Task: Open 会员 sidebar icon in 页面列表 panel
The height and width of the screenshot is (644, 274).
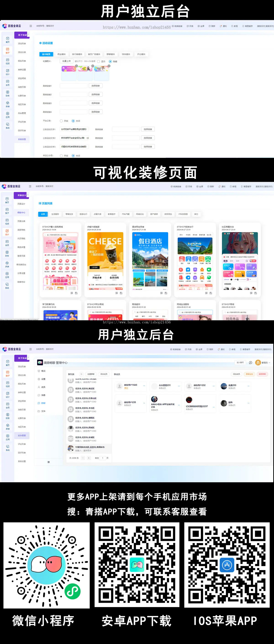Action: click(x=7, y=243)
